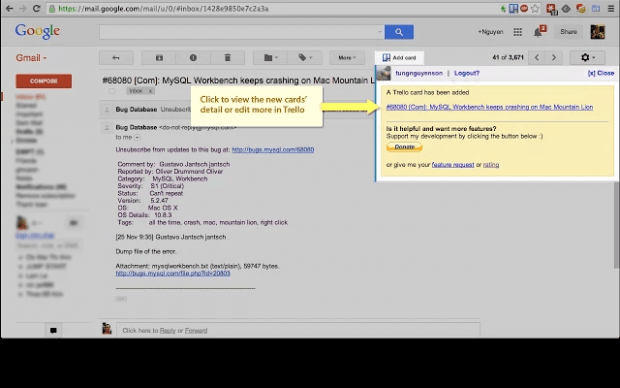Close the Trello panel with [x] Close

coord(601,73)
